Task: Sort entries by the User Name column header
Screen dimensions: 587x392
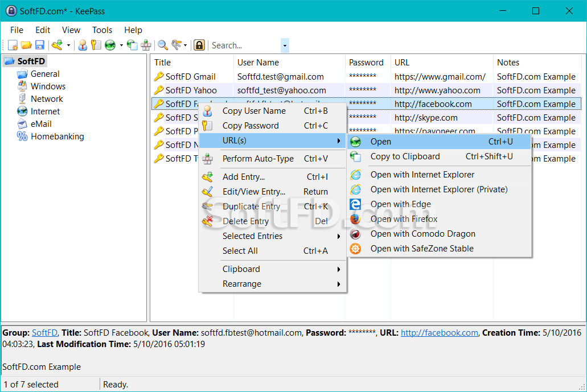Action: point(289,63)
